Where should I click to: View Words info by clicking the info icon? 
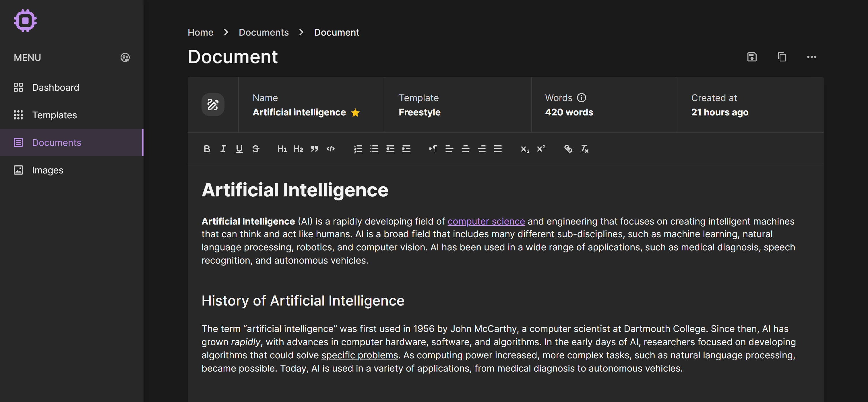coord(582,98)
